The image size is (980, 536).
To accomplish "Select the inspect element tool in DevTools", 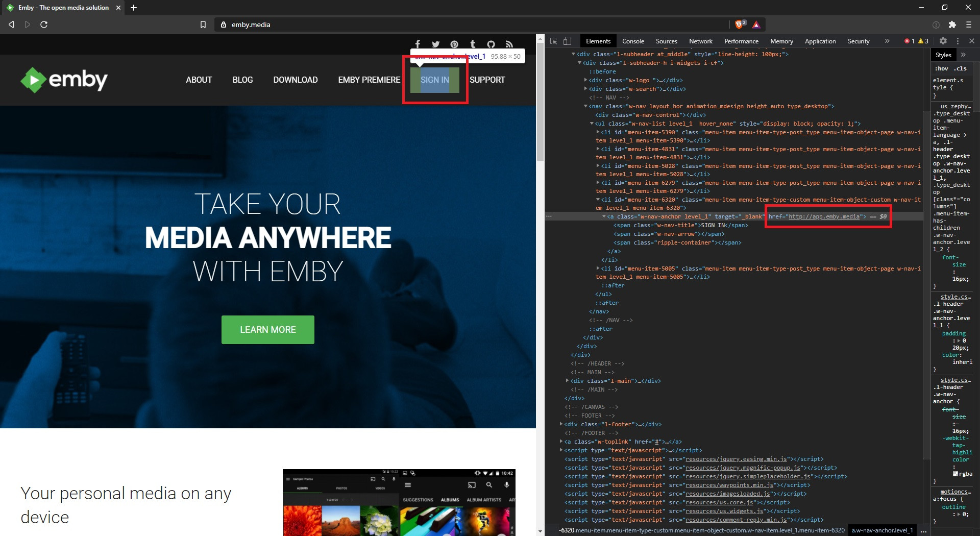I will (553, 41).
